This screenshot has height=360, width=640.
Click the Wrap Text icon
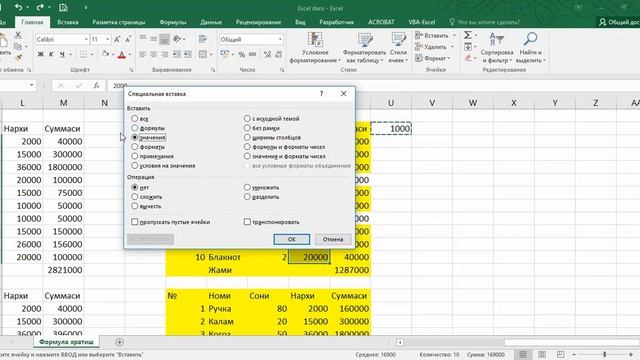click(x=203, y=39)
